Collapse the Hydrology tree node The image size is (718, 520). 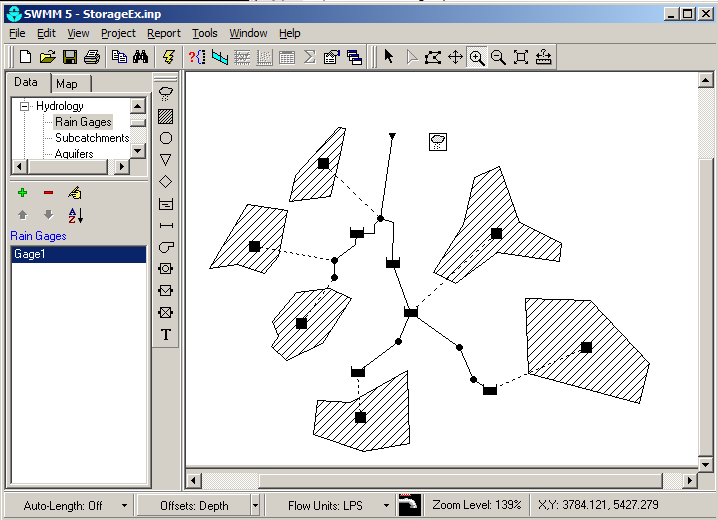(x=24, y=106)
